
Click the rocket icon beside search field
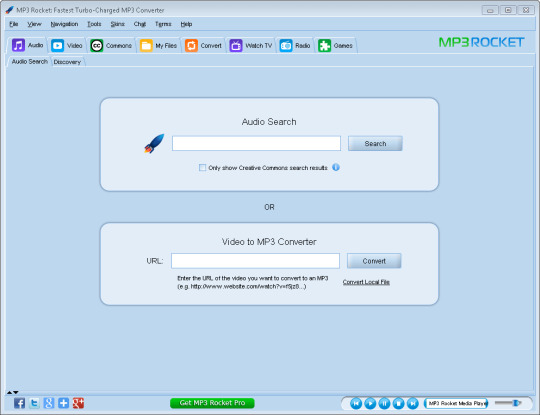(154, 143)
